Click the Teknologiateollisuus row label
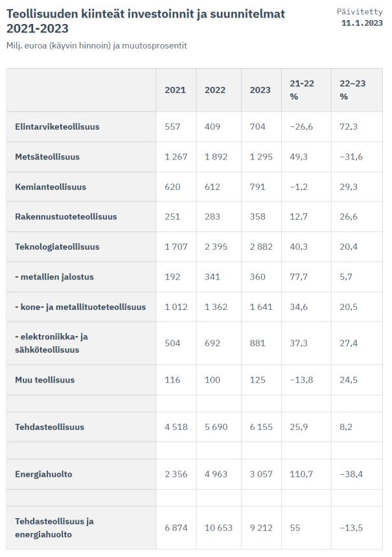This screenshot has height=557, width=392. tap(57, 247)
